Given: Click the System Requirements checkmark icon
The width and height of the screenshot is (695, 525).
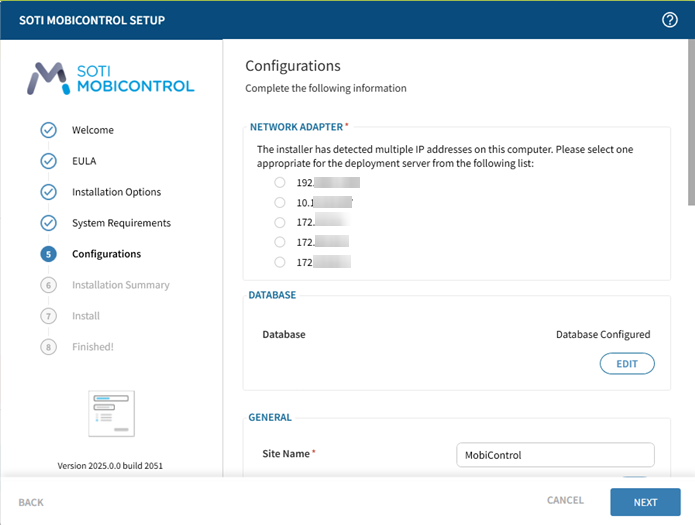Looking at the screenshot, I should [48, 223].
